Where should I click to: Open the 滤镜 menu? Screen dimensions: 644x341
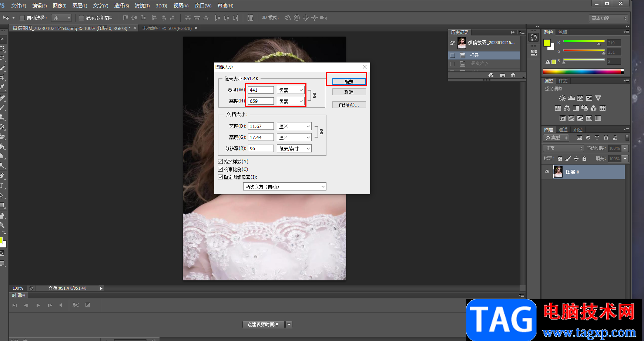point(142,6)
